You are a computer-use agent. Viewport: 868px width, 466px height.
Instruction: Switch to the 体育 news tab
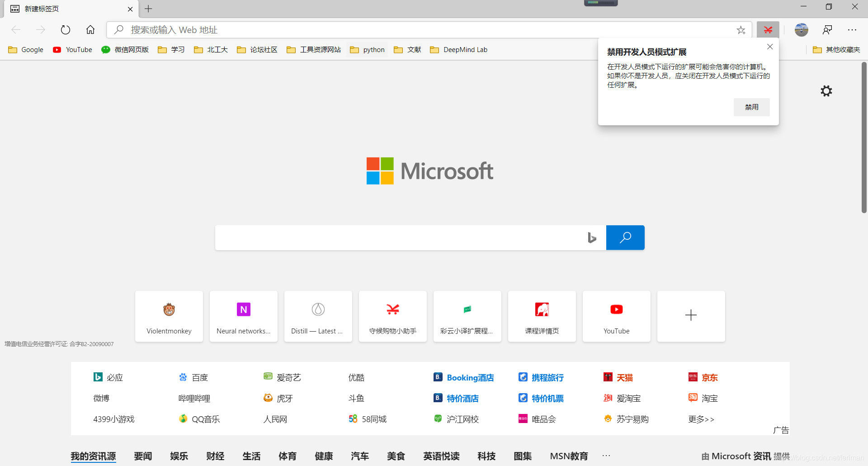coord(288,456)
